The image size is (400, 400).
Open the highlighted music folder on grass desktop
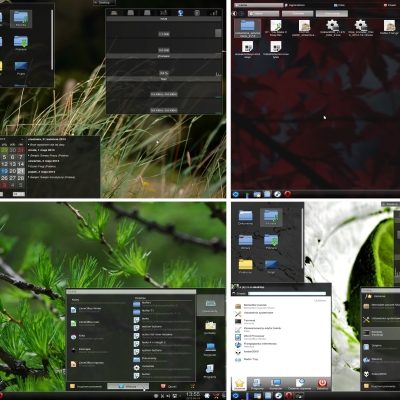click(21, 19)
